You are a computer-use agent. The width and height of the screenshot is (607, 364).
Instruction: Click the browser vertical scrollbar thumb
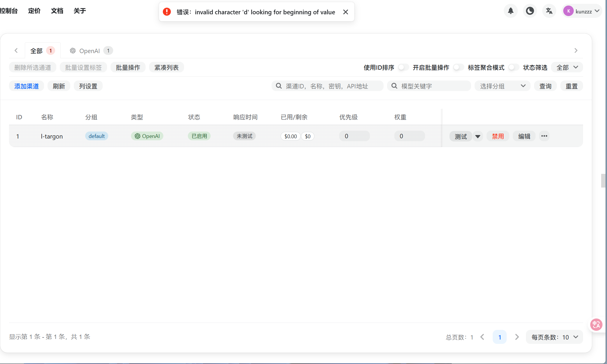603,181
